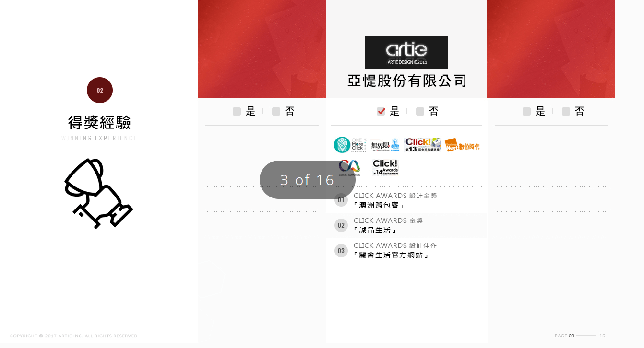Select award item 01 澳洲背包客
Image resolution: width=644 pixels, height=348 pixels.
click(406, 200)
